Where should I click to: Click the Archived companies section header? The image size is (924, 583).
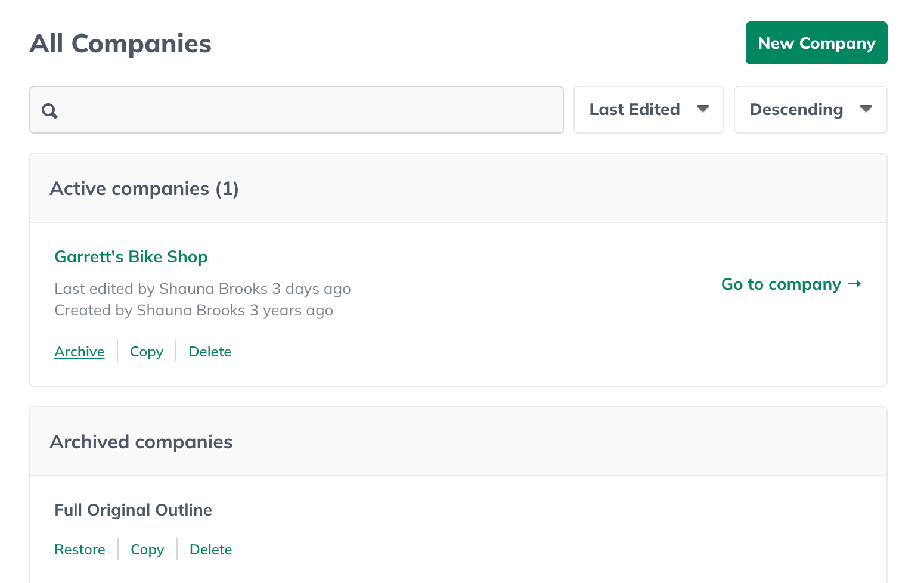(x=141, y=441)
